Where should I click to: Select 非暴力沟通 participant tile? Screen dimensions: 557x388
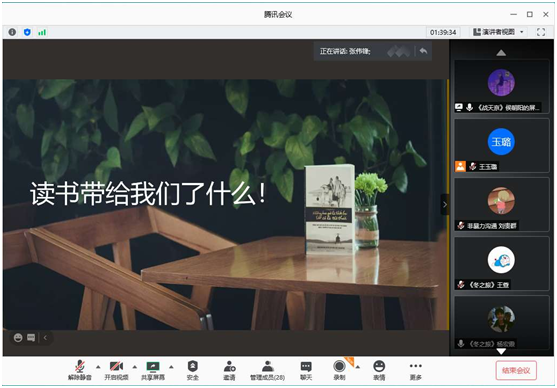click(x=501, y=205)
